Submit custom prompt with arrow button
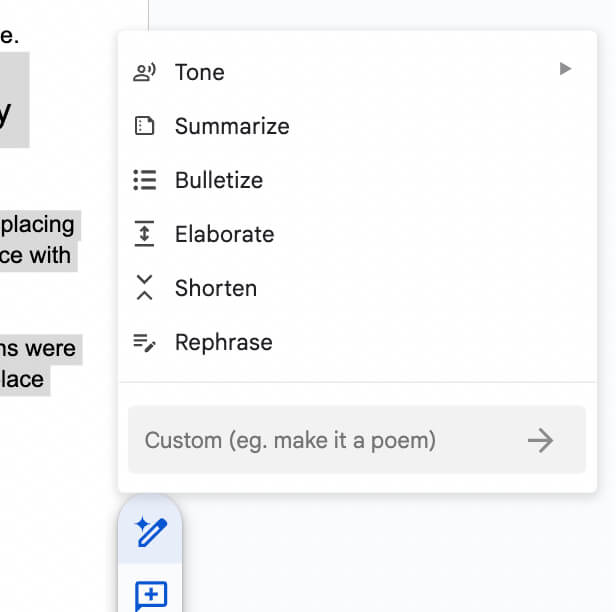Screen dimensions: 616x612 [x=540, y=440]
